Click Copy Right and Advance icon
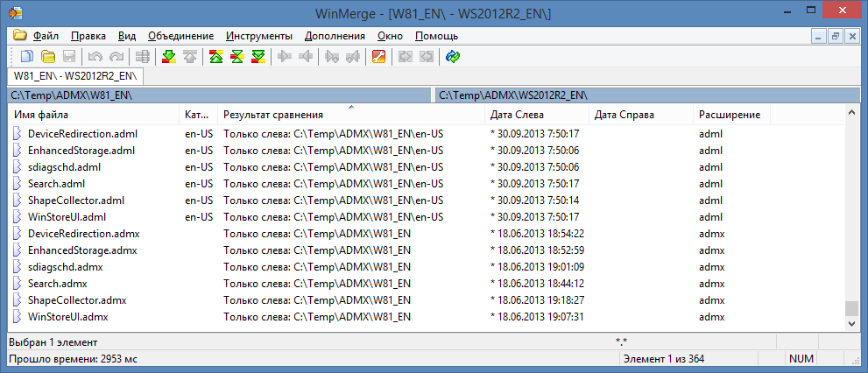The height and width of the screenshot is (373, 868). tap(332, 56)
